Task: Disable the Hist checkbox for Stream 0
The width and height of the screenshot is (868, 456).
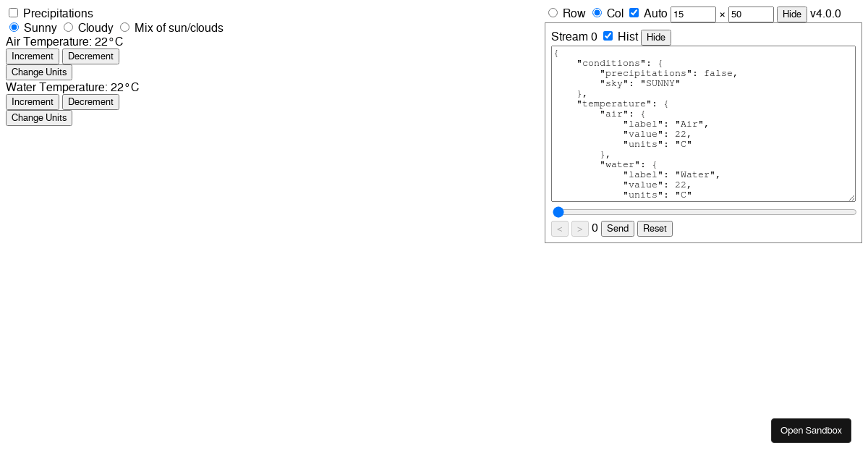Action: pyautogui.click(x=608, y=35)
